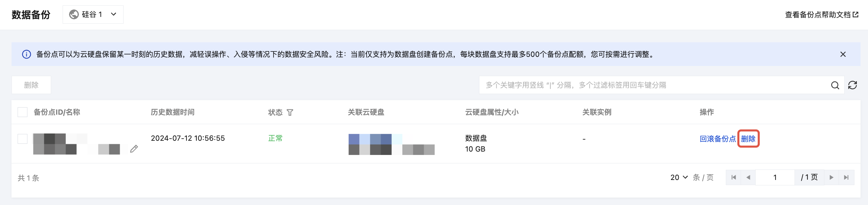Go to the next page arrow
This screenshot has width=868, height=205.
tap(831, 177)
